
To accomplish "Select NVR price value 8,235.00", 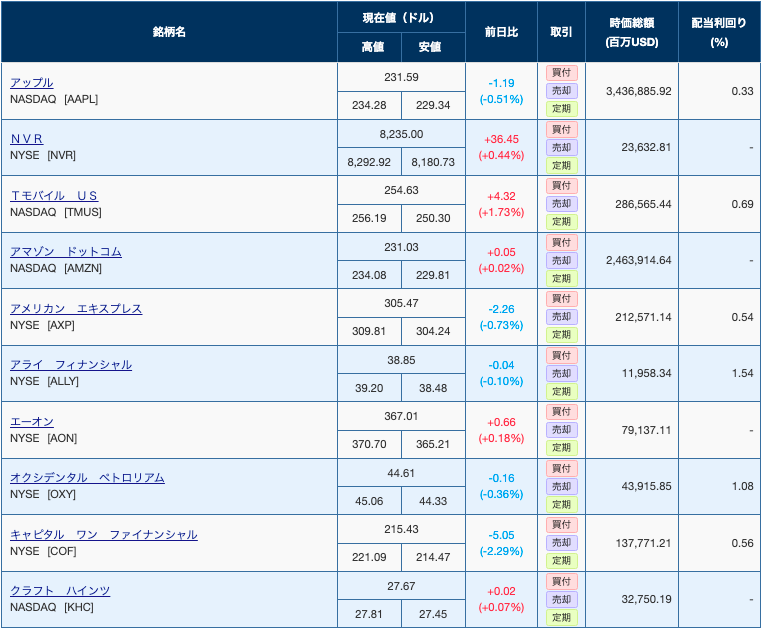I will pos(401,134).
